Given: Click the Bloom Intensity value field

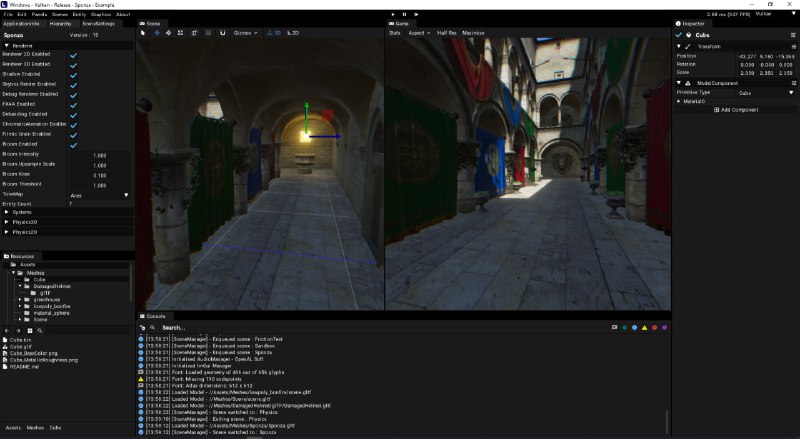Looking at the screenshot, I should (99, 155).
